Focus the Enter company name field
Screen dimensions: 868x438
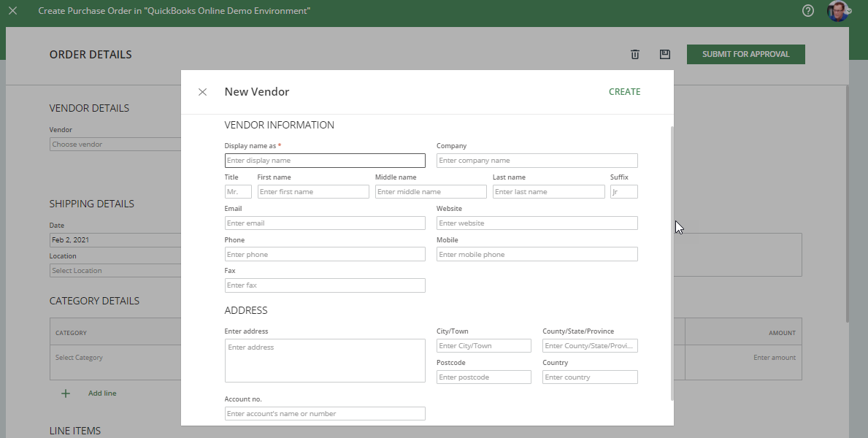click(537, 161)
